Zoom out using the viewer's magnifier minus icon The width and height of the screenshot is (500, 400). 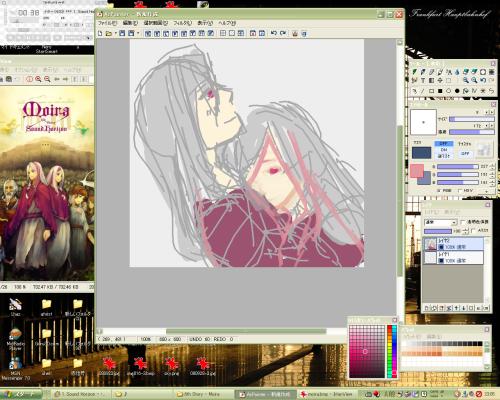[47, 79]
